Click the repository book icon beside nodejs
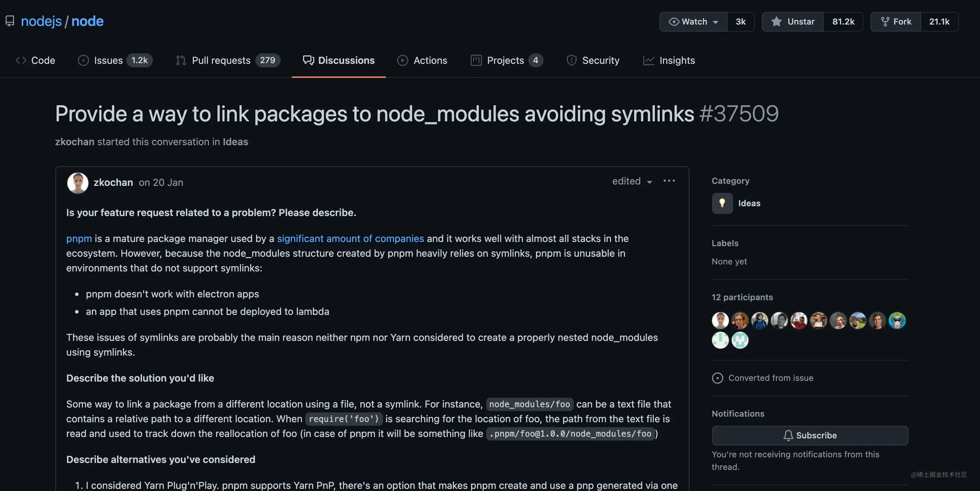The width and height of the screenshot is (980, 491). tap(10, 21)
